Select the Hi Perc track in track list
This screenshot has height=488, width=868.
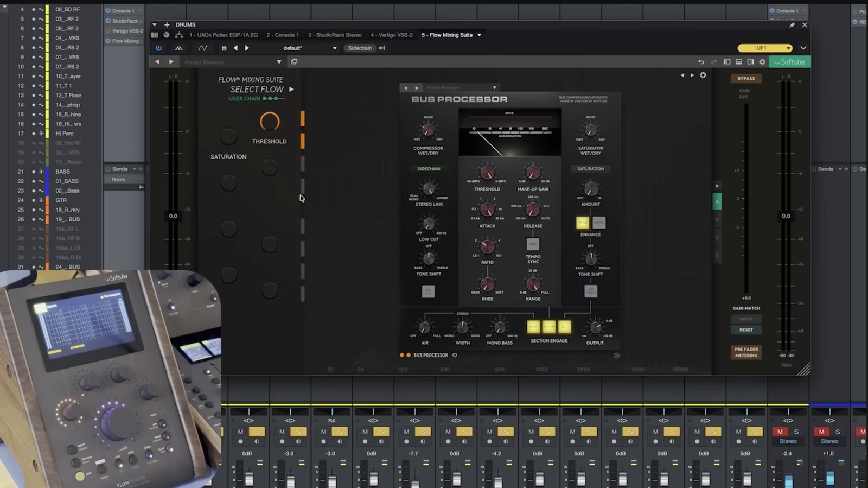click(x=64, y=134)
